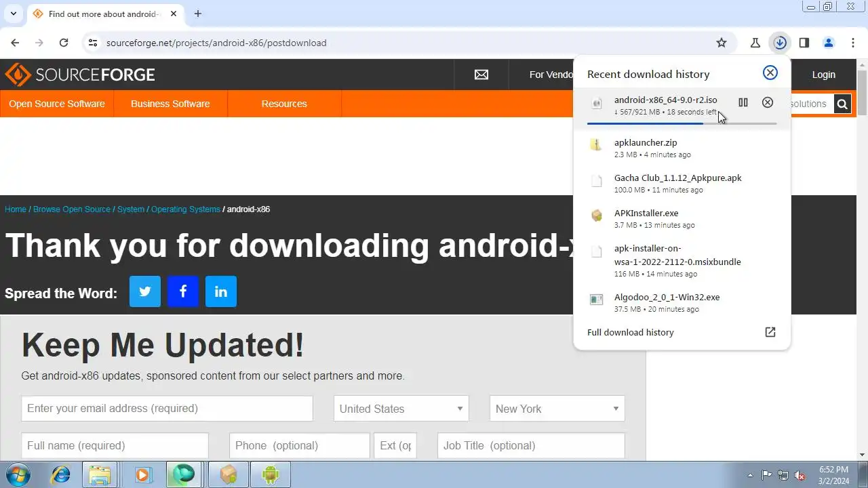868x488 pixels.
Task: Open the apk-installer-on-wsa msixbundle download entry
Action: tap(682, 261)
